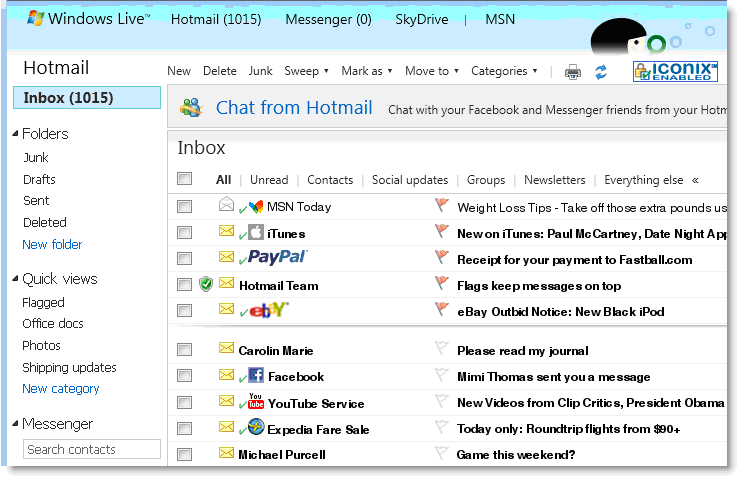Viewport: 739px width, 478px height.
Task: Click the envelope icon on the Michael Purcell row
Action: pos(226,453)
